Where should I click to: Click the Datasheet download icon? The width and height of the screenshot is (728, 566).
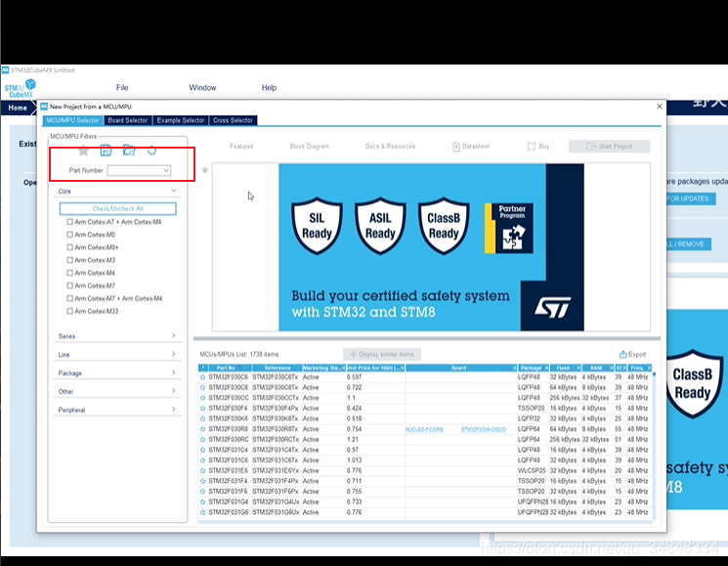click(x=456, y=147)
